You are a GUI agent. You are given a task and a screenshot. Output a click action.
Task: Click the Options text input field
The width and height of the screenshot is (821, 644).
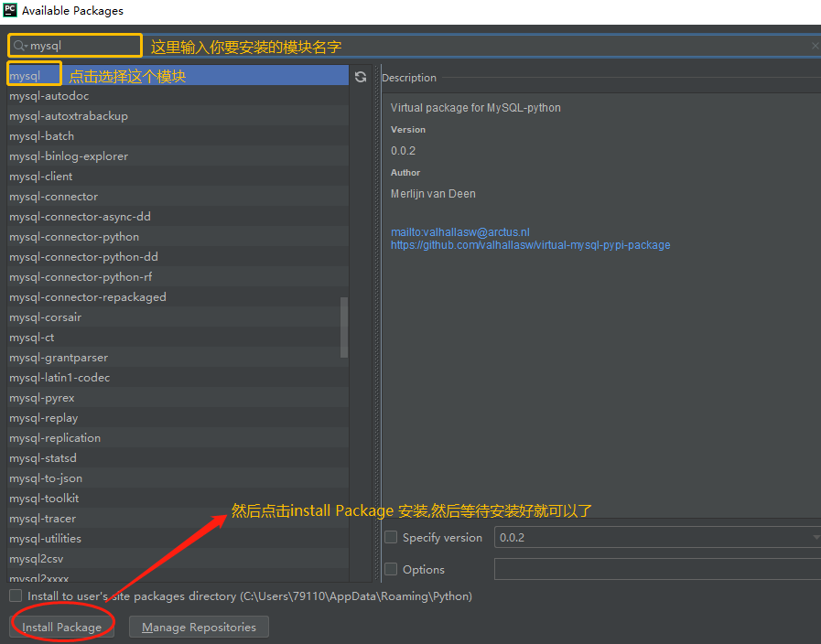pos(658,569)
